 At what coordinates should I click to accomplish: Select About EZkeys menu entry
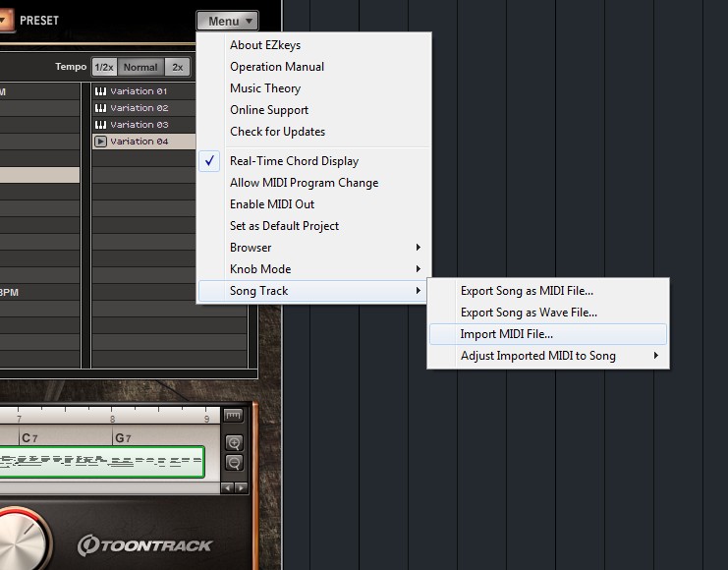click(313, 45)
